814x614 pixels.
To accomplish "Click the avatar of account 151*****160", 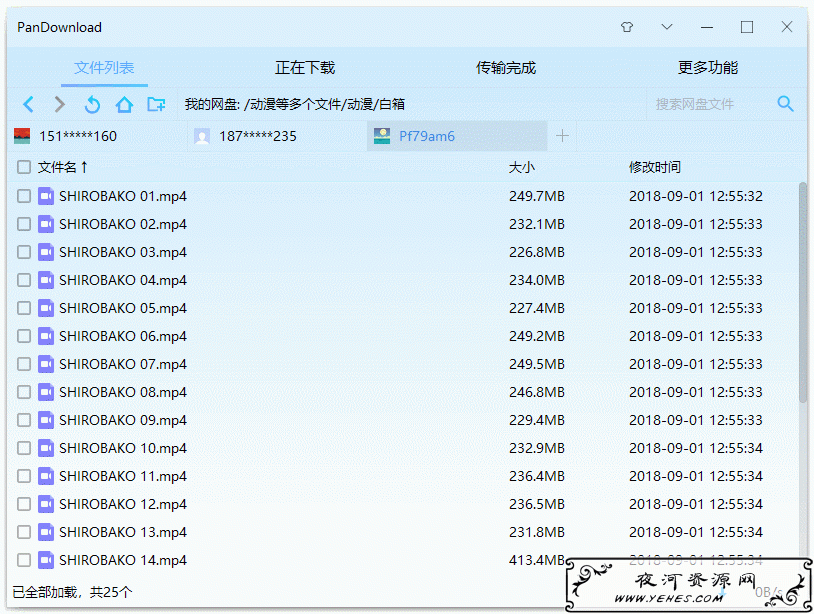I will coord(22,136).
